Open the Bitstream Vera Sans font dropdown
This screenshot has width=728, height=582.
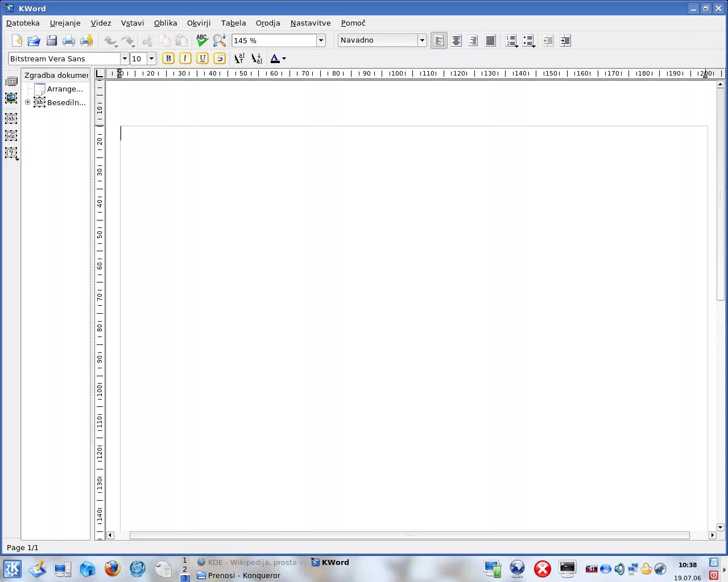pyautogui.click(x=125, y=59)
